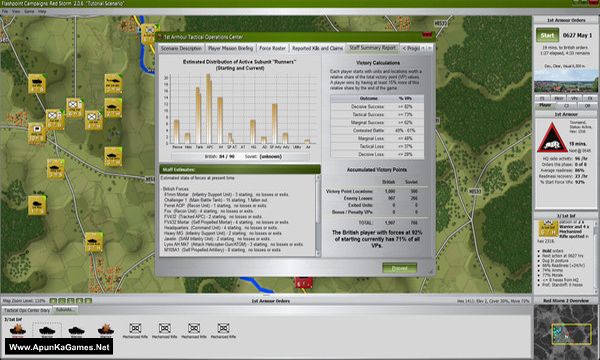Click the tallest APC bar in the chart
Image resolution: width=600 pixels, height=360 pixels.
tap(209, 109)
